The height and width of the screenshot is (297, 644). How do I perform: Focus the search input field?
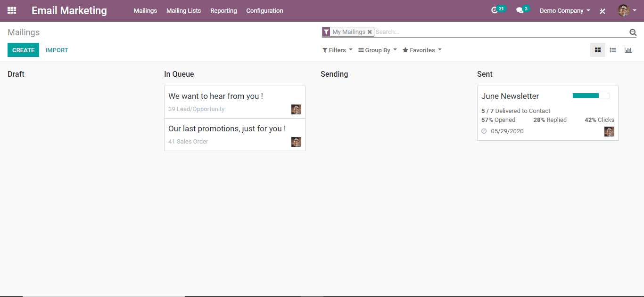(x=501, y=32)
